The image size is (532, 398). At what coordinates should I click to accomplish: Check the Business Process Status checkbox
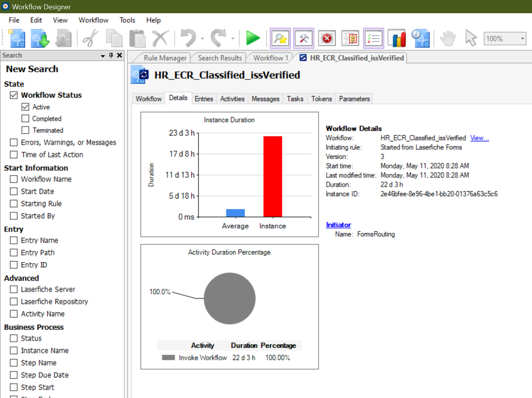pyautogui.click(x=14, y=338)
